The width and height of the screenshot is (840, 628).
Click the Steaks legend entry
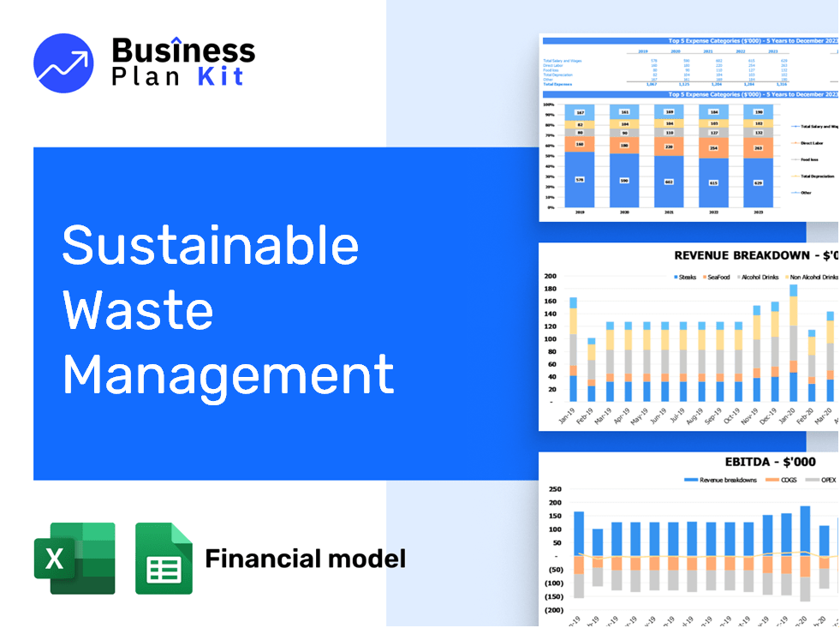pyautogui.click(x=685, y=277)
